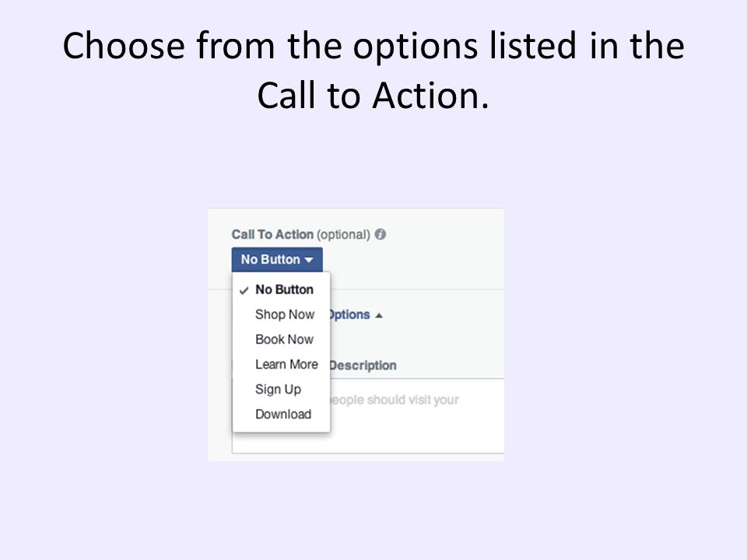Click the checkmark next to No Button
Screen dimensions: 747x560
tap(244, 290)
